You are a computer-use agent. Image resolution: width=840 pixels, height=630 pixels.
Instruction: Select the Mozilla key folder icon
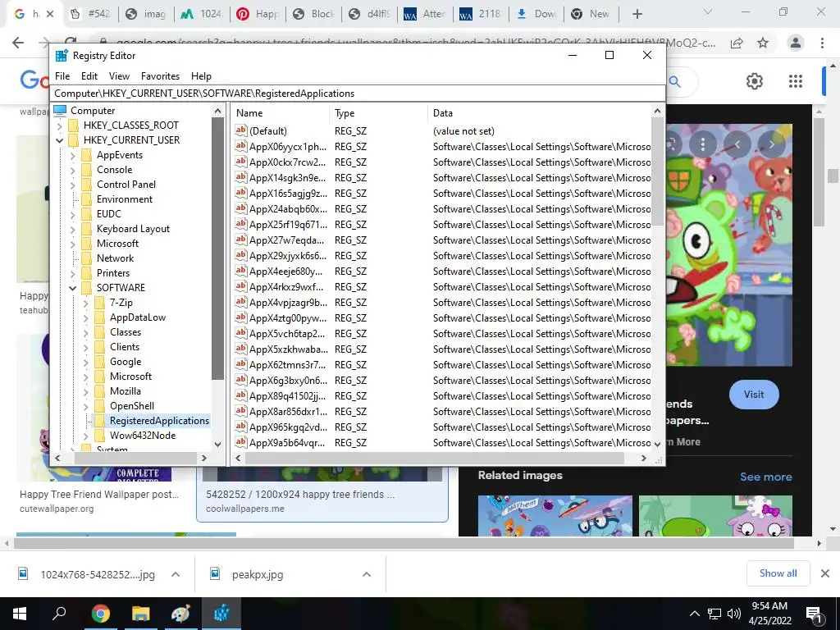[x=99, y=391]
